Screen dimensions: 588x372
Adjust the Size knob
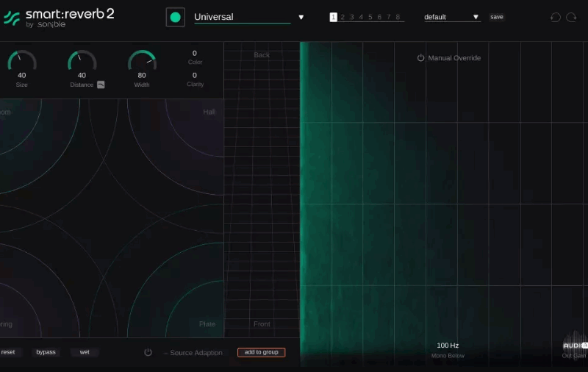point(22,60)
